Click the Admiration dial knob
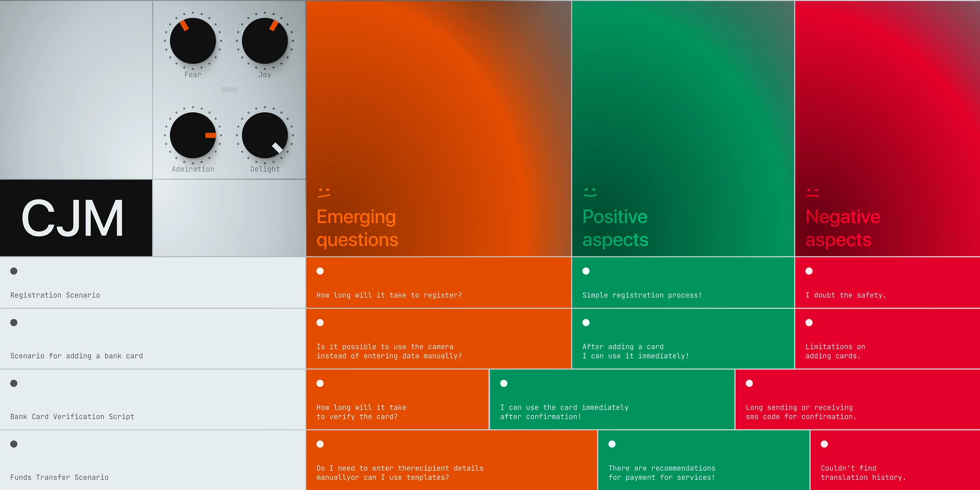 coord(192,135)
